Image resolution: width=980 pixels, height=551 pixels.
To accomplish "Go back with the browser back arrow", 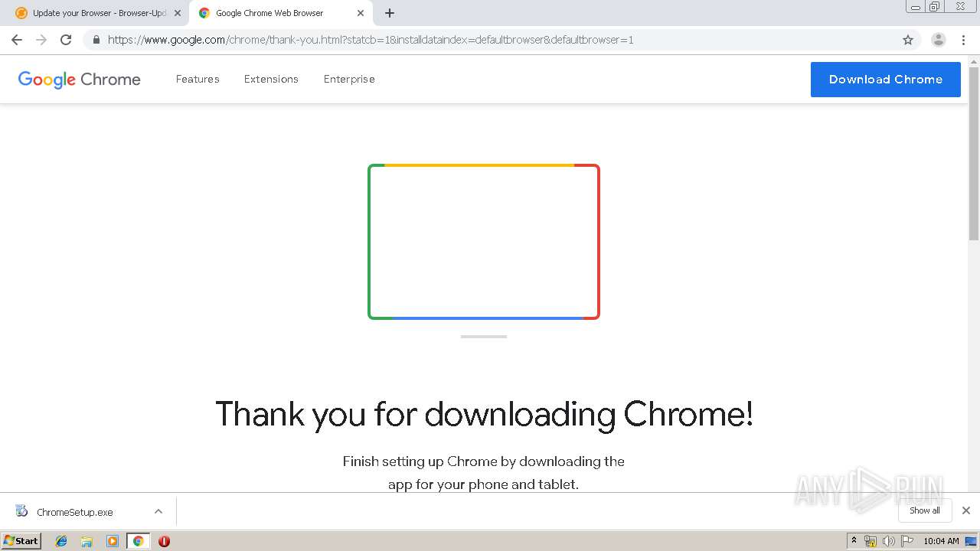I will [x=17, y=40].
